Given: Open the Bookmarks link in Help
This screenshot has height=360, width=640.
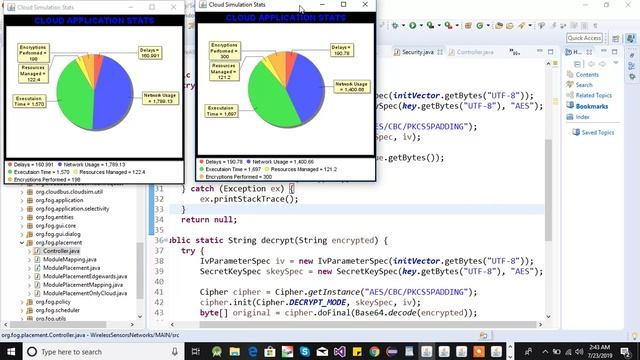Looking at the screenshot, I should coord(591,106).
